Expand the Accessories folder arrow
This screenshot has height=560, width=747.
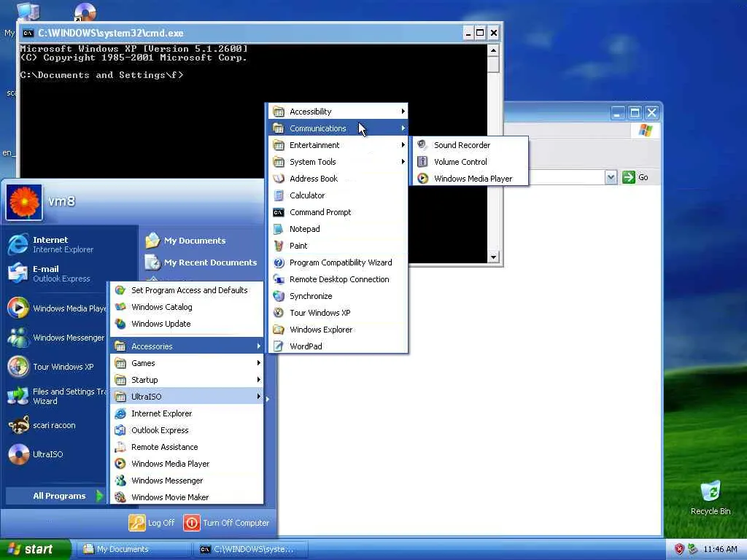pos(259,346)
